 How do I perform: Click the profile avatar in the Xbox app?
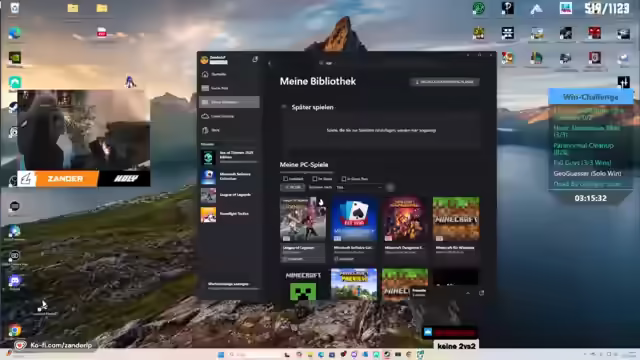[x=204, y=60]
